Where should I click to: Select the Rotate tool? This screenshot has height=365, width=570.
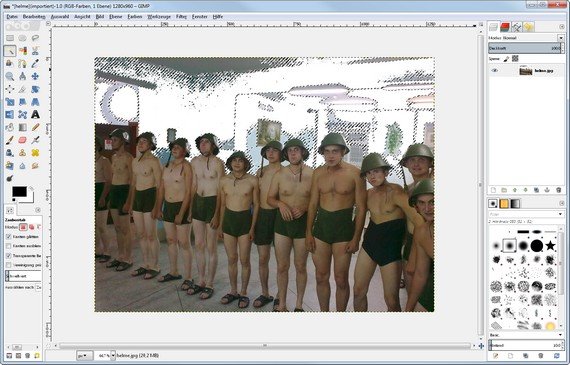(35, 89)
